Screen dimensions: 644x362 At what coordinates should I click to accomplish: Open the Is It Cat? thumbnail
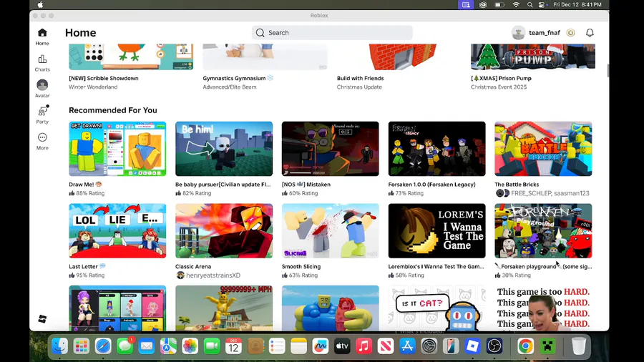click(x=436, y=308)
